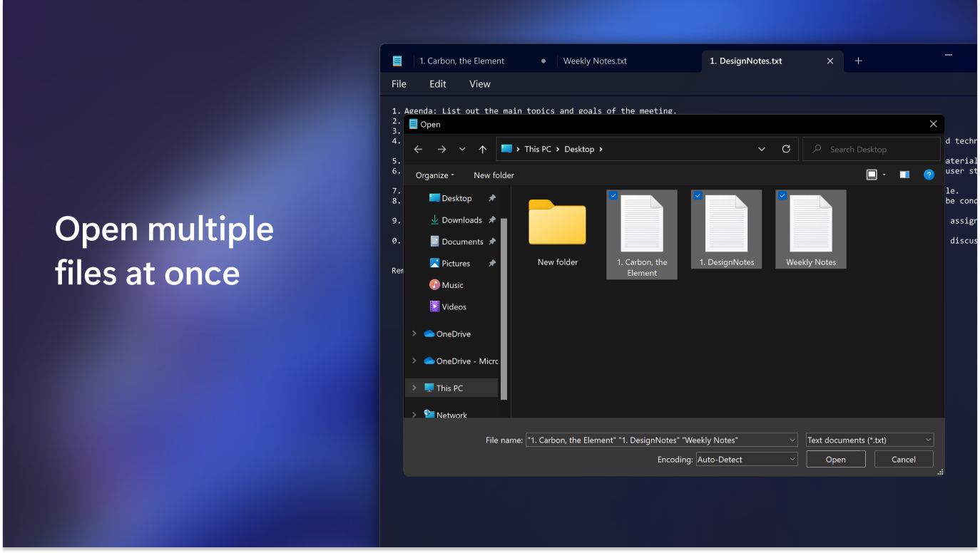Show the preview pane
The image size is (980, 553).
click(904, 175)
